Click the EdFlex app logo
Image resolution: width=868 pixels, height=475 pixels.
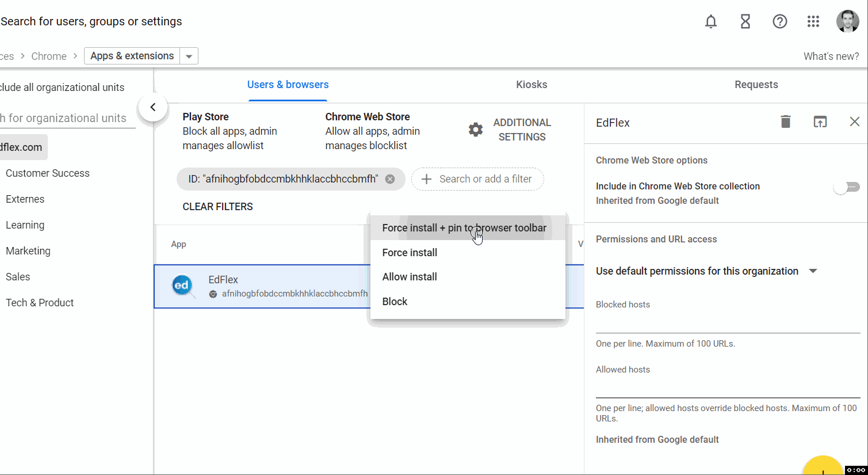point(183,286)
